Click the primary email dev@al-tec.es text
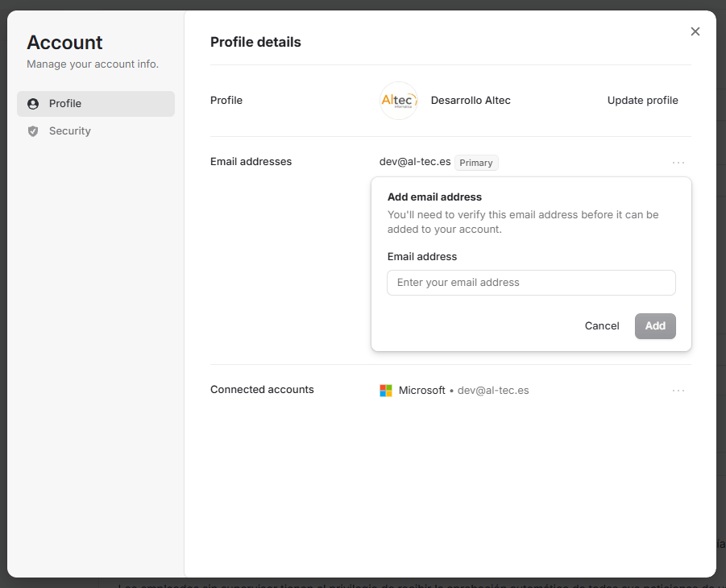Screen dimensions: 726x588 tap(415, 162)
